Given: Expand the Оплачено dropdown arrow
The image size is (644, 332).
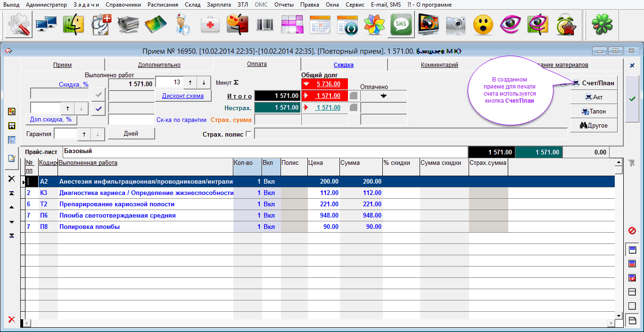Looking at the screenshot, I should pos(383,96).
